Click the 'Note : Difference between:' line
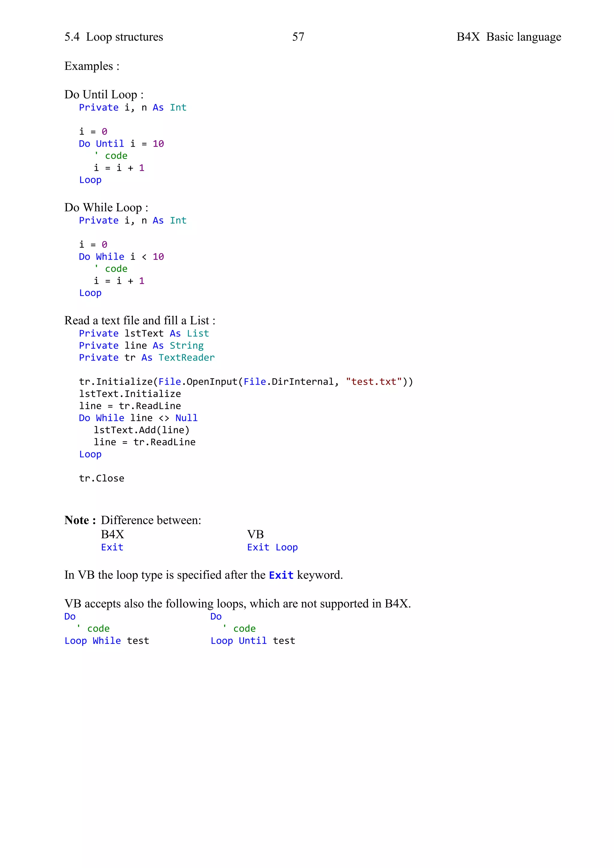The height and width of the screenshot is (868, 614). coord(133,520)
